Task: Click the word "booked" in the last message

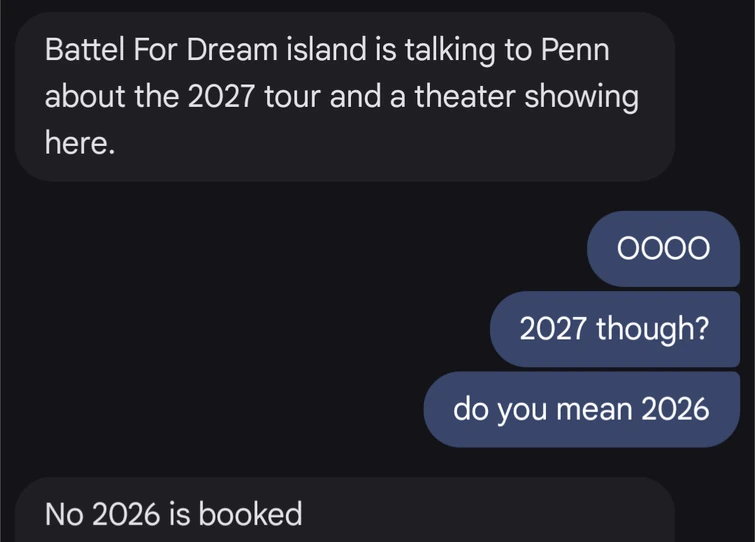Action: click(250, 514)
